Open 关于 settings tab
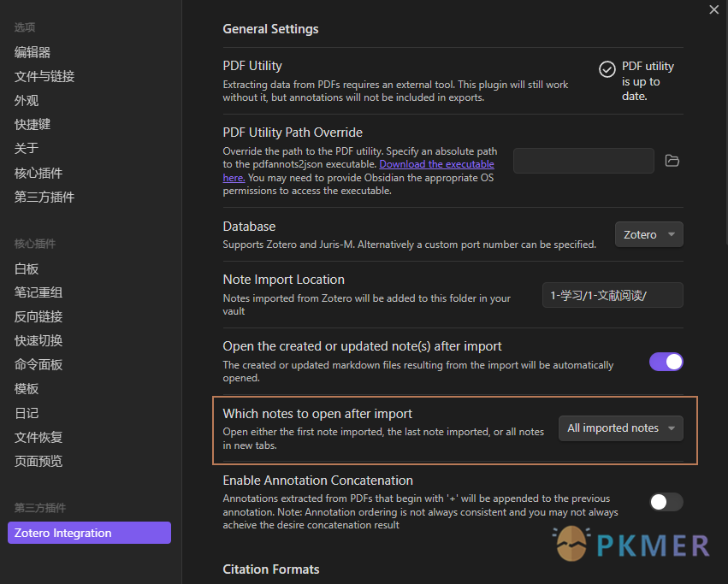 tap(26, 149)
